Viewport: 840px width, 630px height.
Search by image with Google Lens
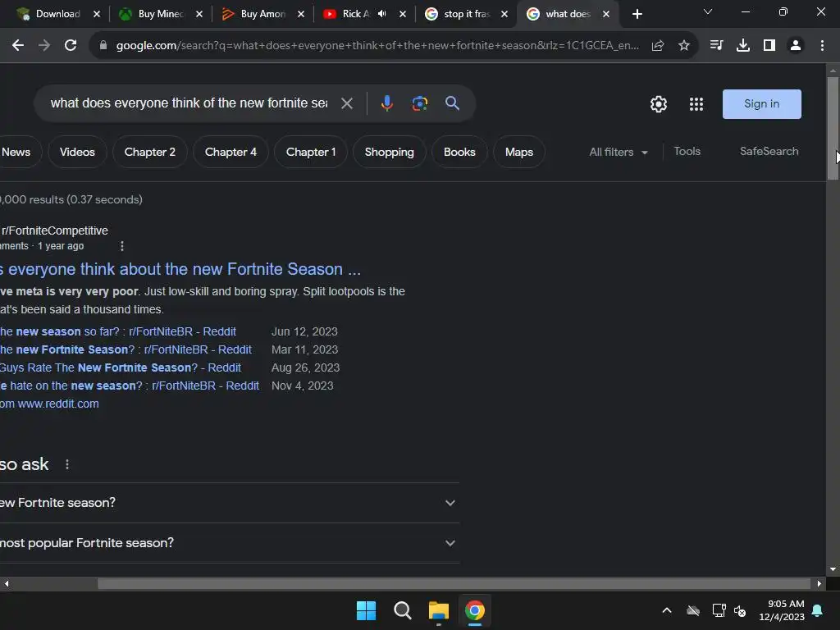[x=419, y=103]
